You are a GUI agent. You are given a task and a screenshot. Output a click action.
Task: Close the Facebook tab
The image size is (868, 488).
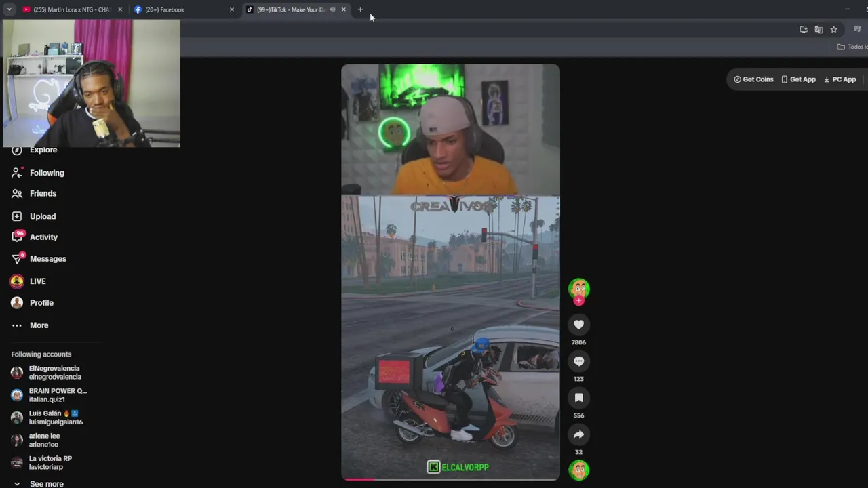(x=231, y=9)
